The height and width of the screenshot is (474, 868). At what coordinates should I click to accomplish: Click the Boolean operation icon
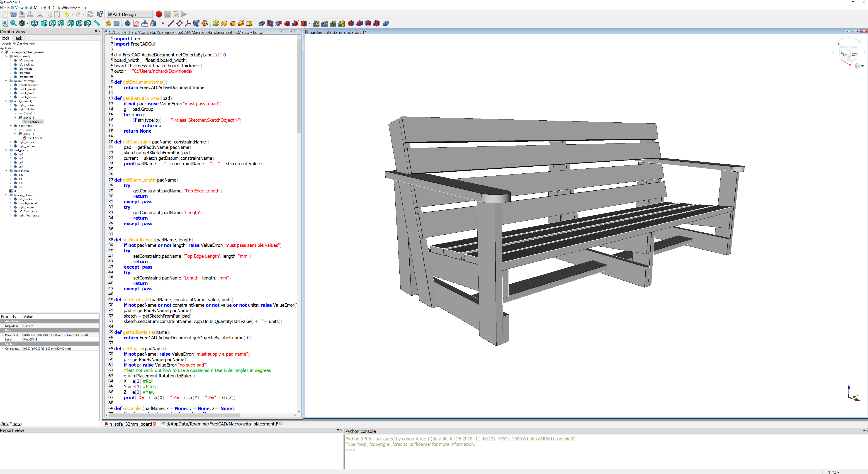pyautogui.click(x=386, y=23)
